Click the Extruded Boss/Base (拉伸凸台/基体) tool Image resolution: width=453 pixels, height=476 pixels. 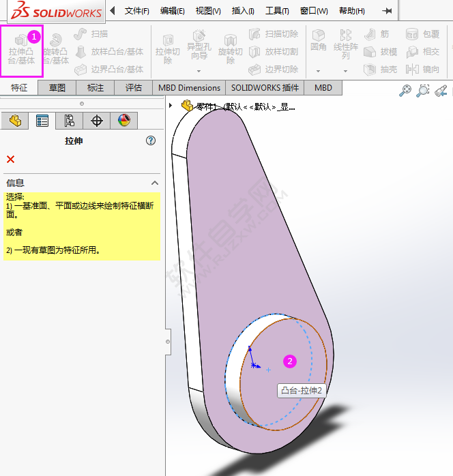(x=21, y=50)
